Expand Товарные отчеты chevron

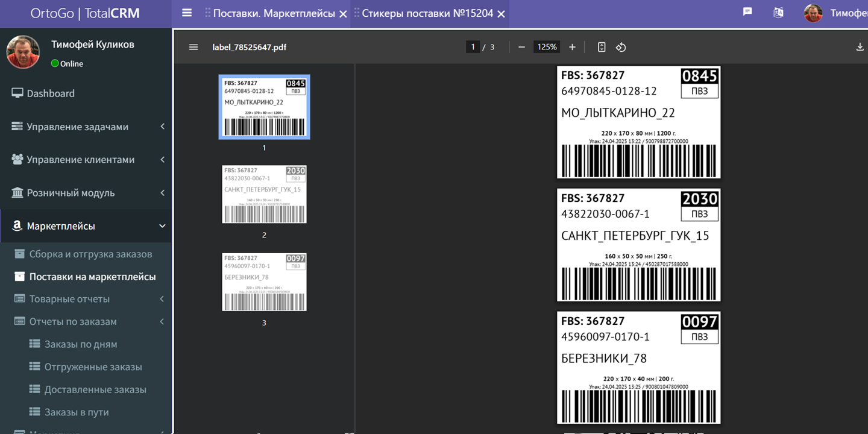click(162, 299)
